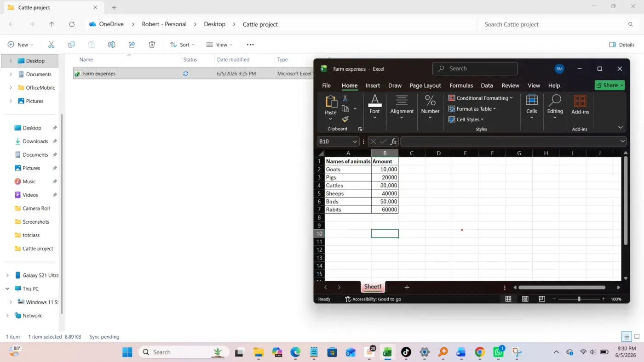Click the Copy icon in File Explorer toolbar
This screenshot has width=644, height=362.
point(71,45)
